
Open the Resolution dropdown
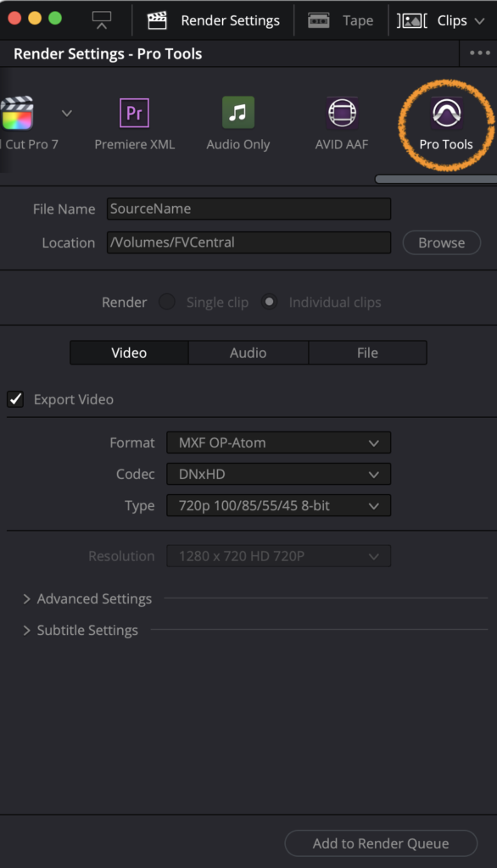click(x=279, y=556)
